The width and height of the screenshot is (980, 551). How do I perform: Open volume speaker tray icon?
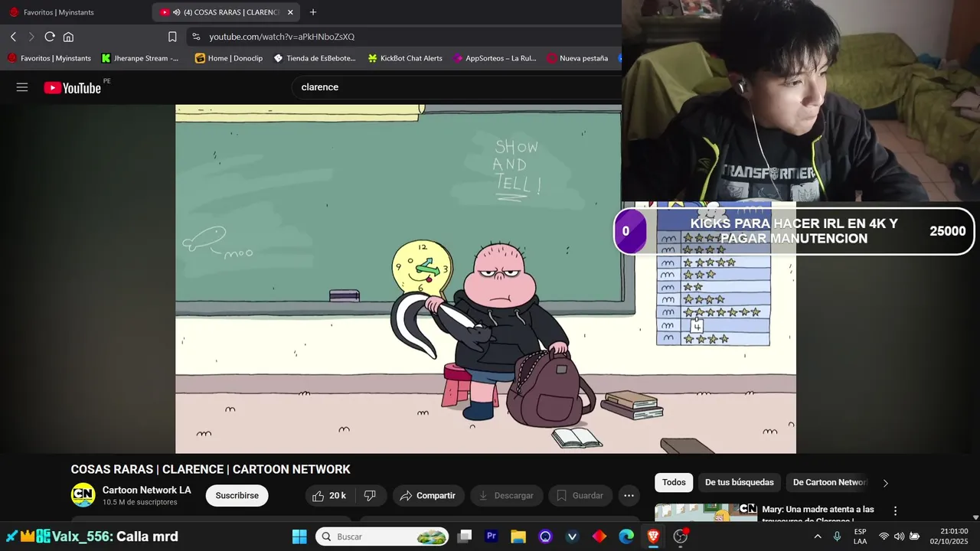pyautogui.click(x=899, y=536)
